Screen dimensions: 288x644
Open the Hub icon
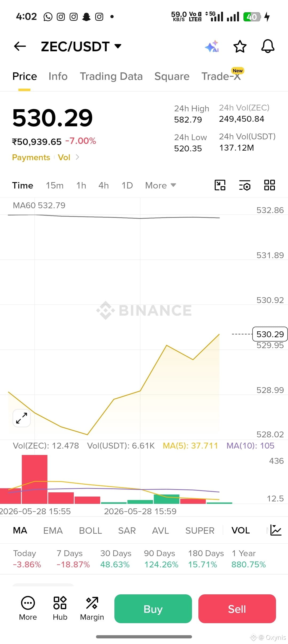coord(60,608)
